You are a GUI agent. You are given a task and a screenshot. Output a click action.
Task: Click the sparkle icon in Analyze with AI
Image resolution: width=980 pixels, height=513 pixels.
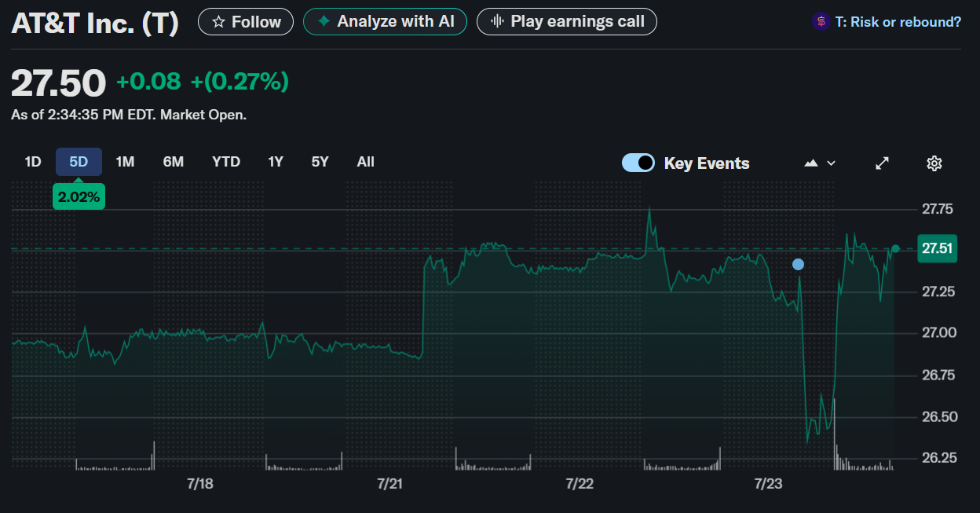point(324,21)
